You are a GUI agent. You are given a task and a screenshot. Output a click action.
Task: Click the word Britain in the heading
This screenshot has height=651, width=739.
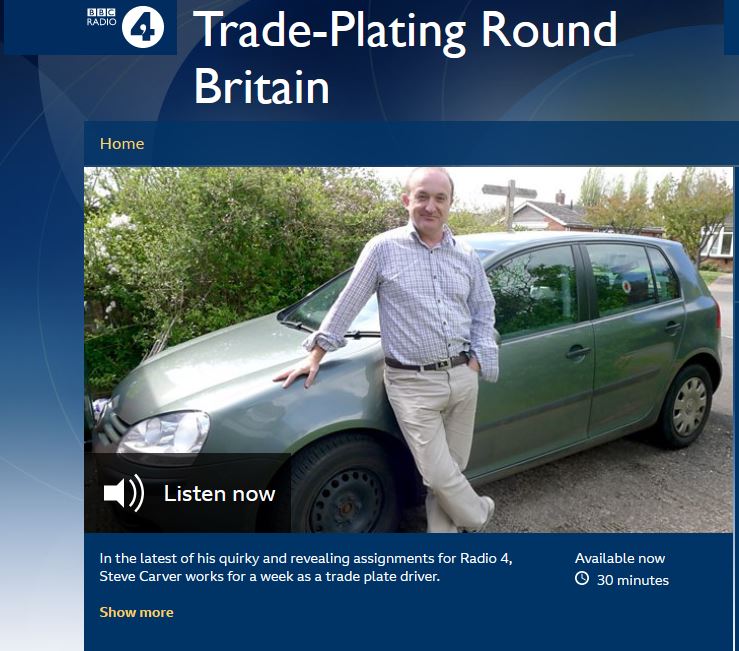[x=262, y=87]
